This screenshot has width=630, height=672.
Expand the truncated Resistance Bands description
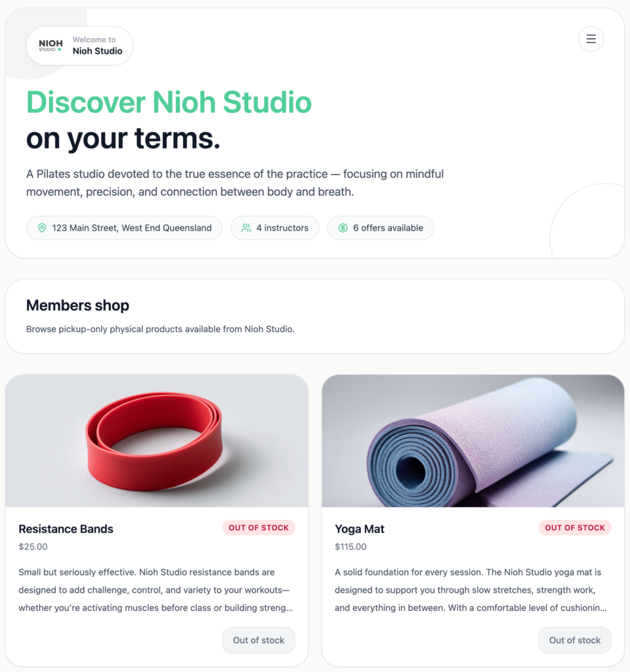[x=156, y=590]
